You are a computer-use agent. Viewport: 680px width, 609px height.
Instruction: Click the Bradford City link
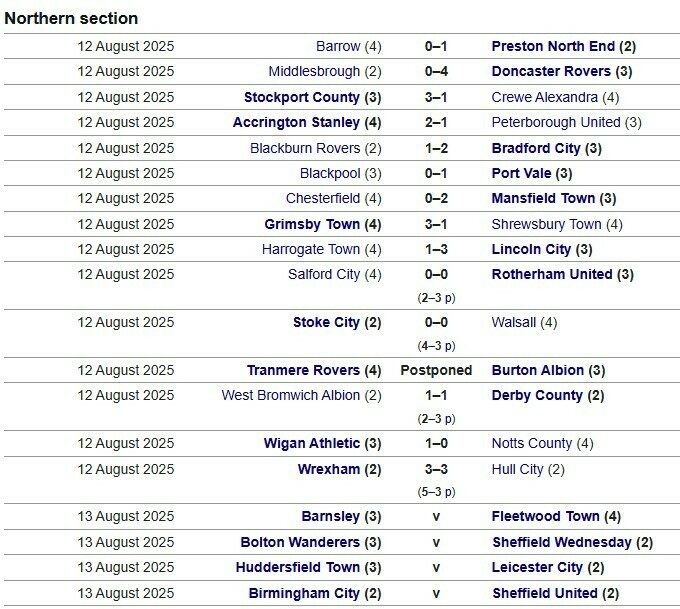536,148
